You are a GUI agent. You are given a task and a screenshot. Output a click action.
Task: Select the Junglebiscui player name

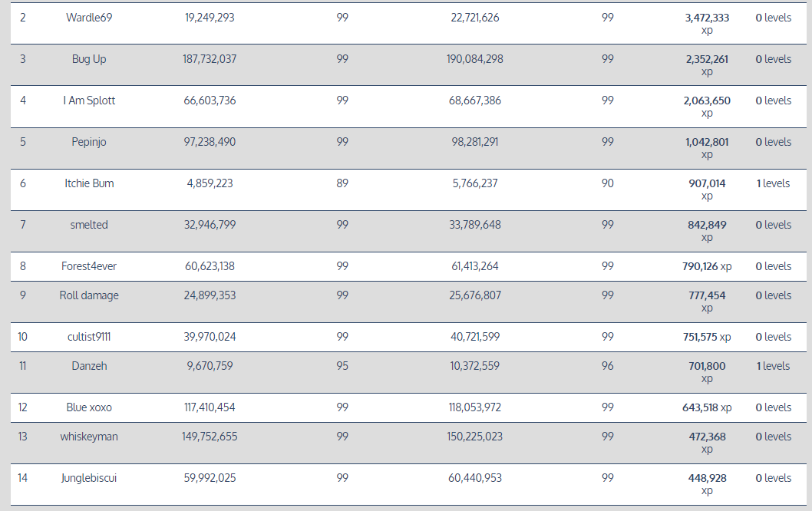[x=89, y=478]
